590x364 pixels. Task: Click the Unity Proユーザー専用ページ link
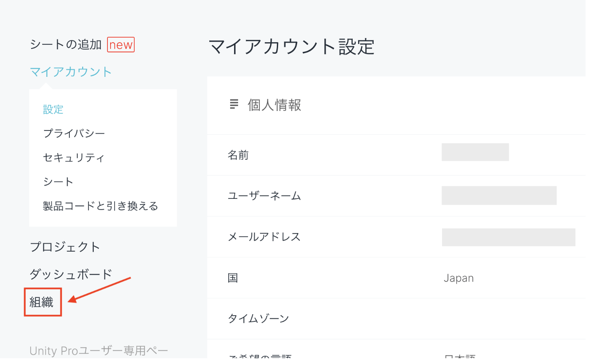pyautogui.click(x=99, y=351)
